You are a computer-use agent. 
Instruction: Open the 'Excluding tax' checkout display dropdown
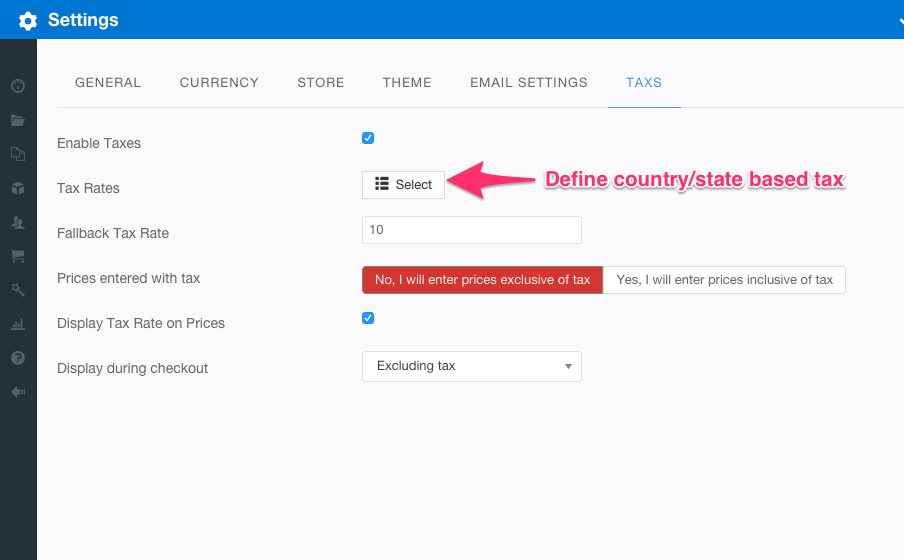click(472, 366)
